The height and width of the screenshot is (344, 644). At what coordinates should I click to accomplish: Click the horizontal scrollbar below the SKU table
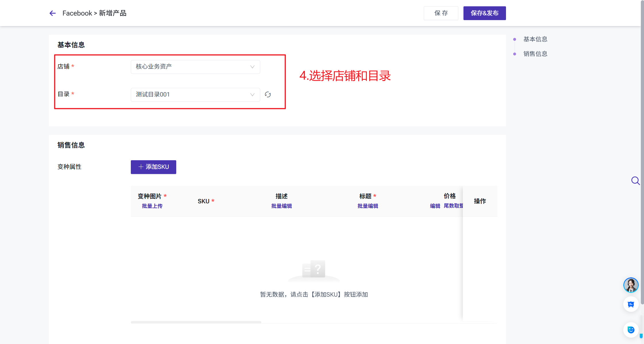coord(196,322)
